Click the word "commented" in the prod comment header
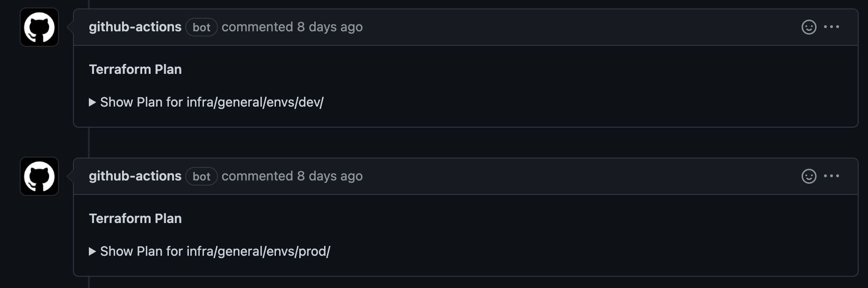This screenshot has height=288, width=868. click(257, 176)
